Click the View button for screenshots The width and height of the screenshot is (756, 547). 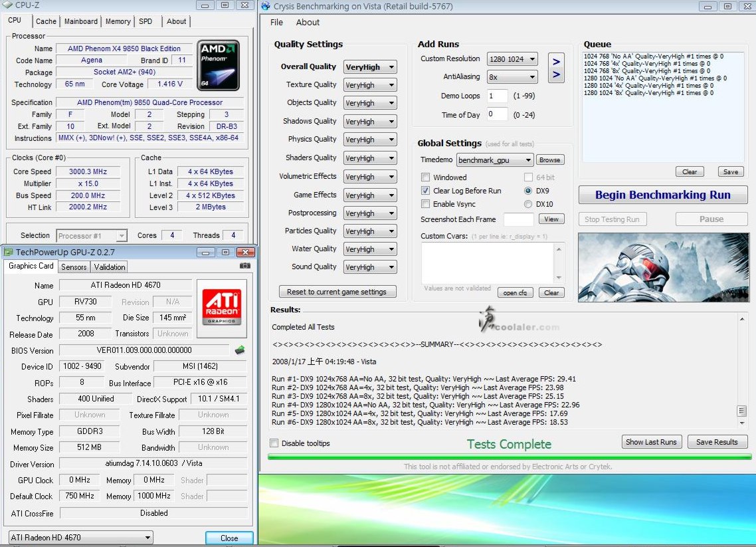pos(551,219)
